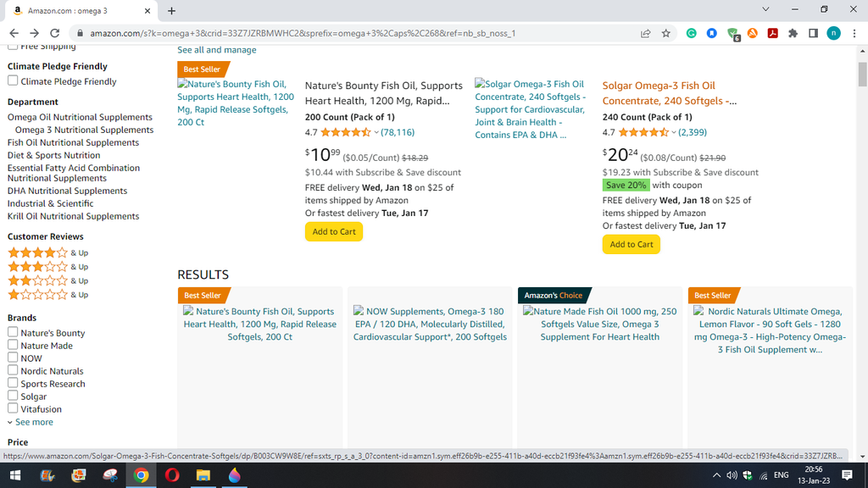Click the browser forward arrow
The height and width of the screenshot is (488, 868).
click(34, 33)
